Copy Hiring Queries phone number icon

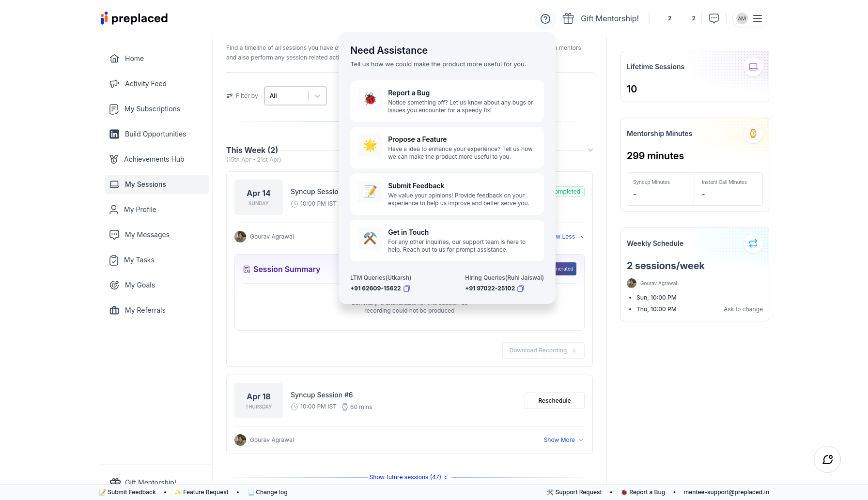click(x=521, y=288)
